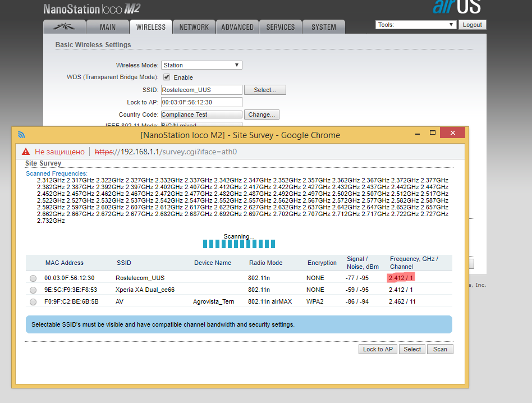532x403 pixels.
Task: Open the SYSTEM tab
Action: click(324, 27)
